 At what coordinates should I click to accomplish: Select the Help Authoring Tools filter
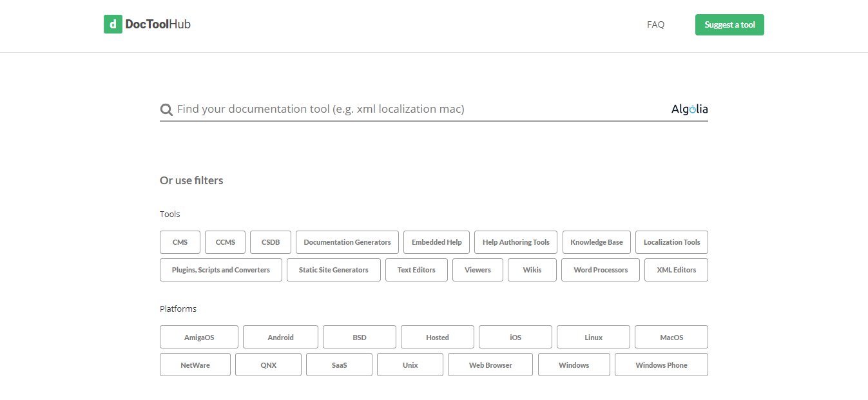pyautogui.click(x=516, y=242)
